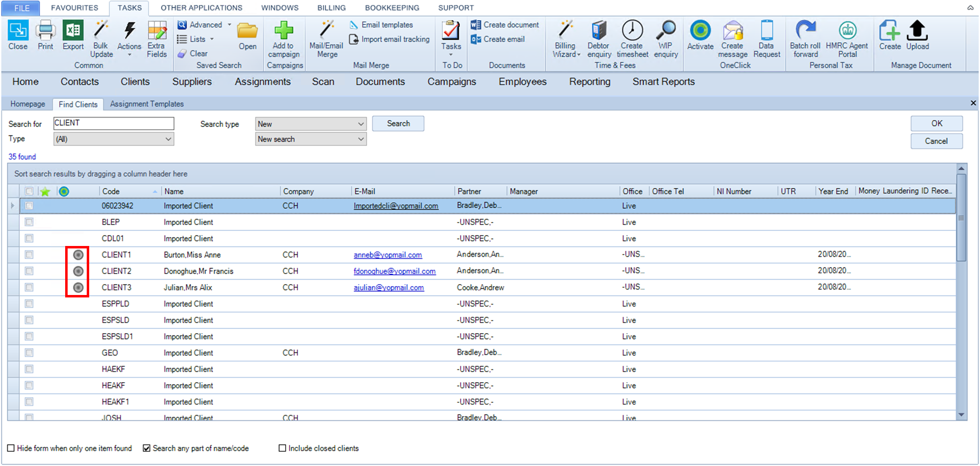
Task: Open the Smart Reports section
Action: point(663,82)
